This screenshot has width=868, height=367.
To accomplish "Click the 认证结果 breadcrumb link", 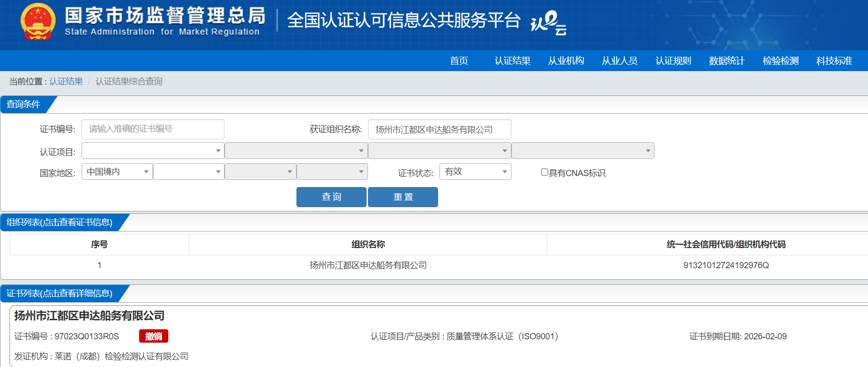I will [x=66, y=82].
